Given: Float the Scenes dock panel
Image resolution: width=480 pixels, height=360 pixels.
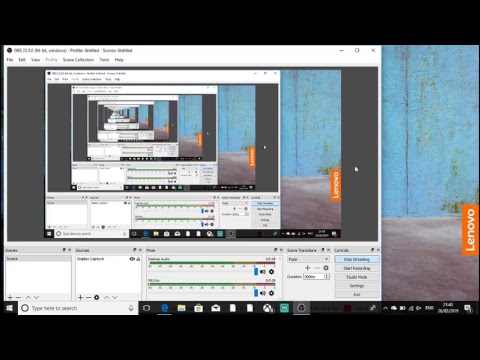Looking at the screenshot, I should click(x=64, y=250).
